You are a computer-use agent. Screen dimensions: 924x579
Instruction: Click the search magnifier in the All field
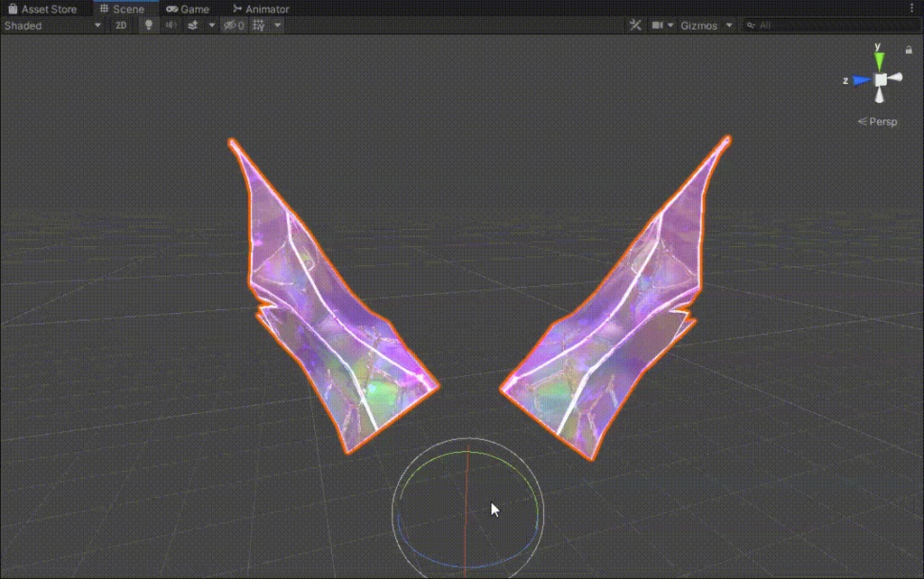click(750, 25)
